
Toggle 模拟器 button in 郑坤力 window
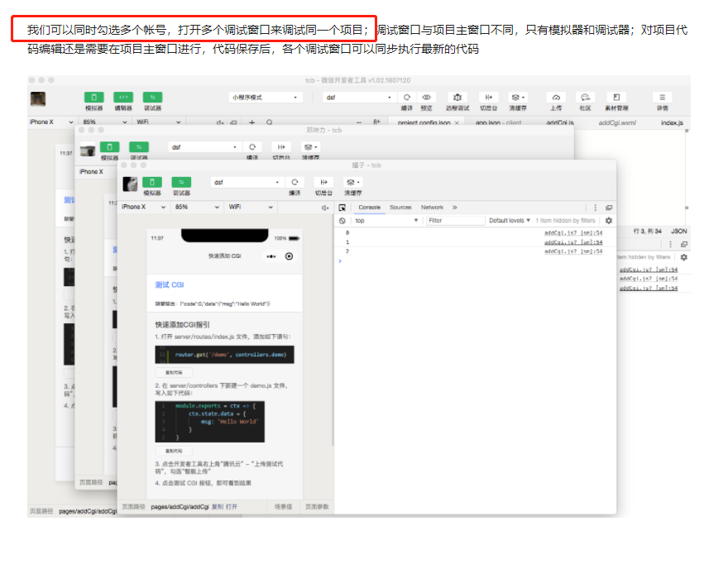[x=109, y=147]
